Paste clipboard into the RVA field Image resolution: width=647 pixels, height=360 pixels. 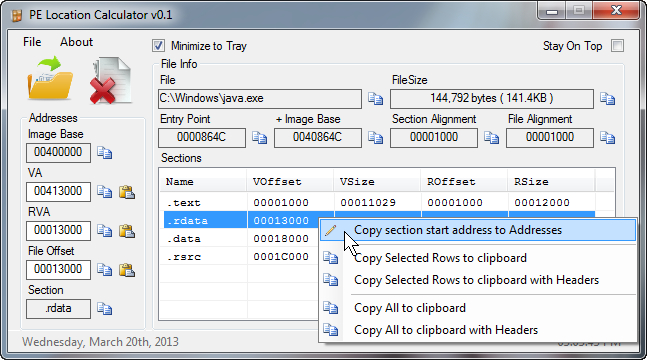127,231
